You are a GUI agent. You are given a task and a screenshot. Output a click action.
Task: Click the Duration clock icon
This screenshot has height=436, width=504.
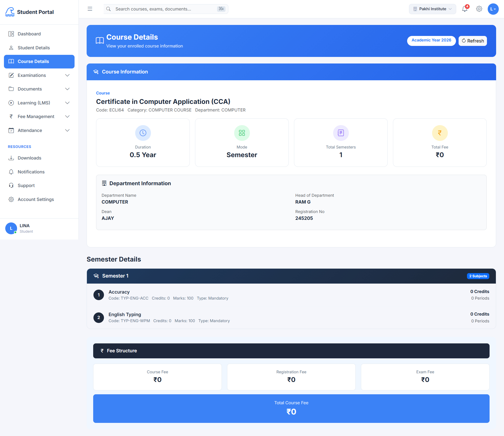(143, 133)
